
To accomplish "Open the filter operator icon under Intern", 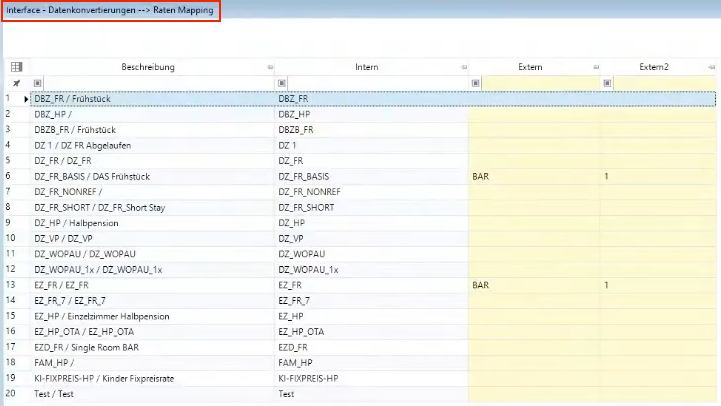I will coord(282,83).
